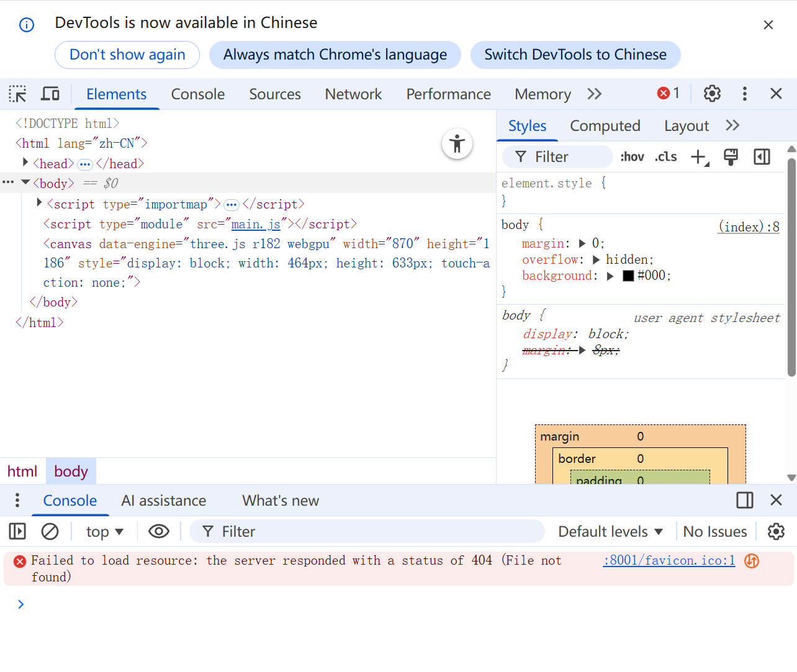Screen dimensions: 797x672
Task: Toggle the computed styles sidebar icon
Action: click(x=762, y=157)
